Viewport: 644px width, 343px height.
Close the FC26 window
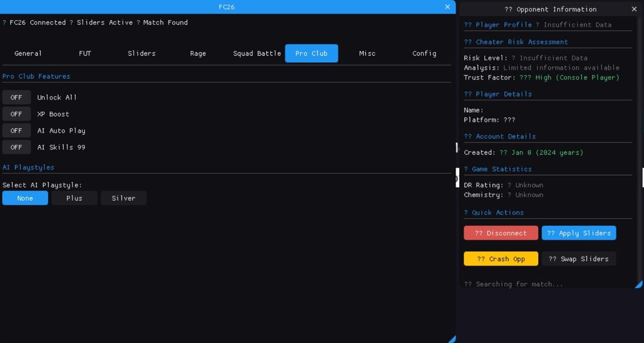pos(447,7)
